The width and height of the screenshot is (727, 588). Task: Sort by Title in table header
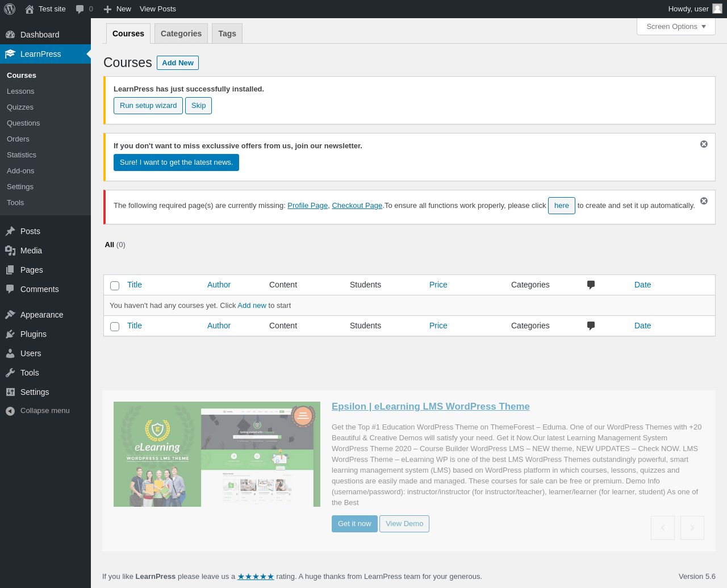[135, 285]
